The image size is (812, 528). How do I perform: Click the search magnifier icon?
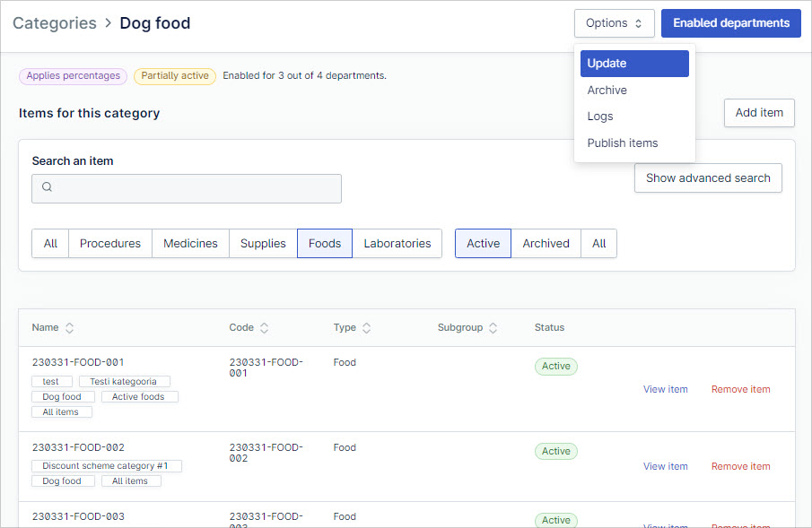tap(48, 186)
